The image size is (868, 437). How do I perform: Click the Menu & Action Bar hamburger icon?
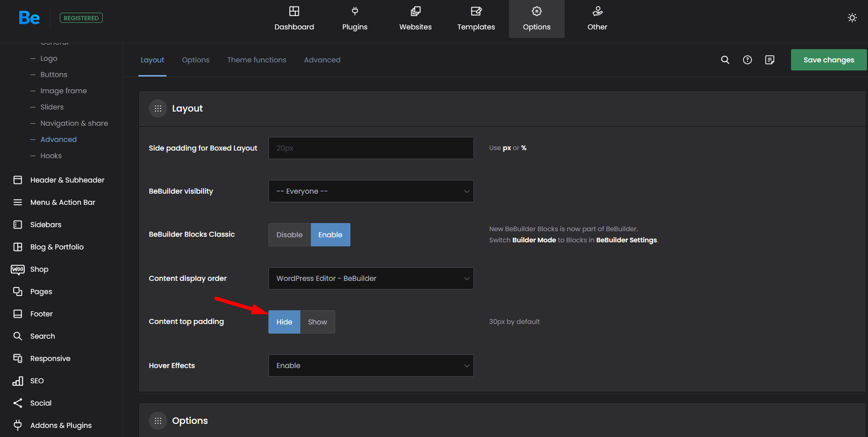tap(18, 202)
